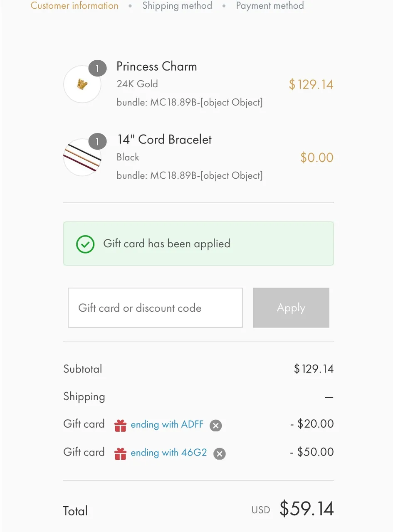Click the 'ending with 46G2' link
Image resolution: width=393 pixels, height=532 pixels.
(x=169, y=452)
